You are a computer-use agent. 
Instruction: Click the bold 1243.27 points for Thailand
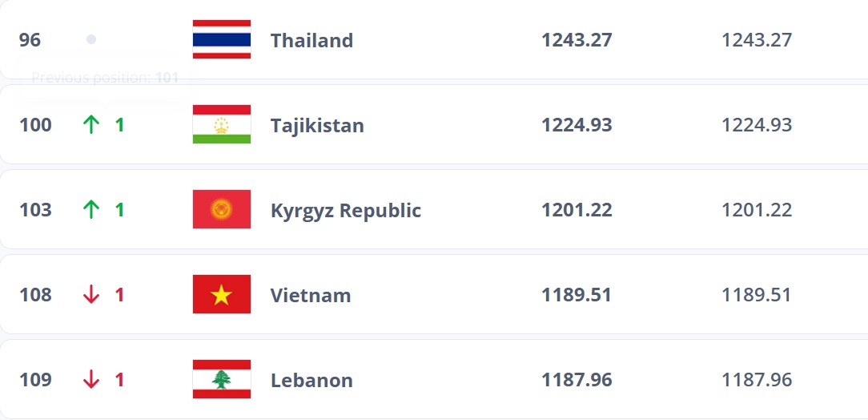pos(577,40)
